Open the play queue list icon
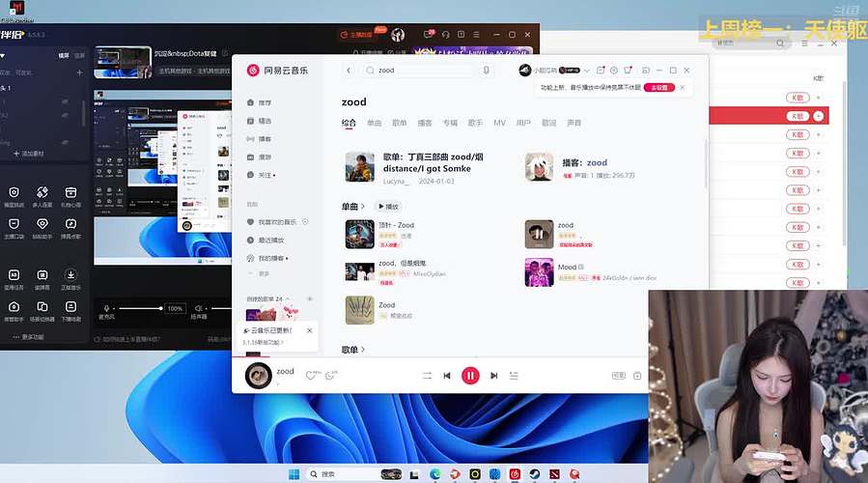 pos(514,376)
